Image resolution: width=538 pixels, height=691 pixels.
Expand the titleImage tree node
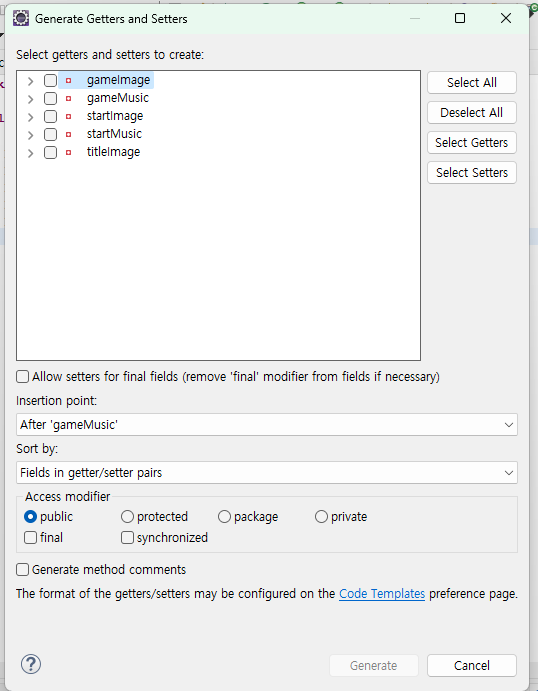pos(30,153)
